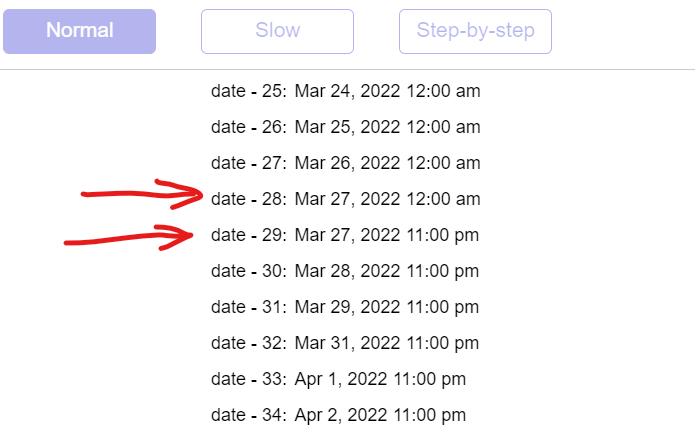Viewport: 695px width, 441px height.
Task: Click the date - 33 Apr 1 entry
Action: (x=339, y=379)
